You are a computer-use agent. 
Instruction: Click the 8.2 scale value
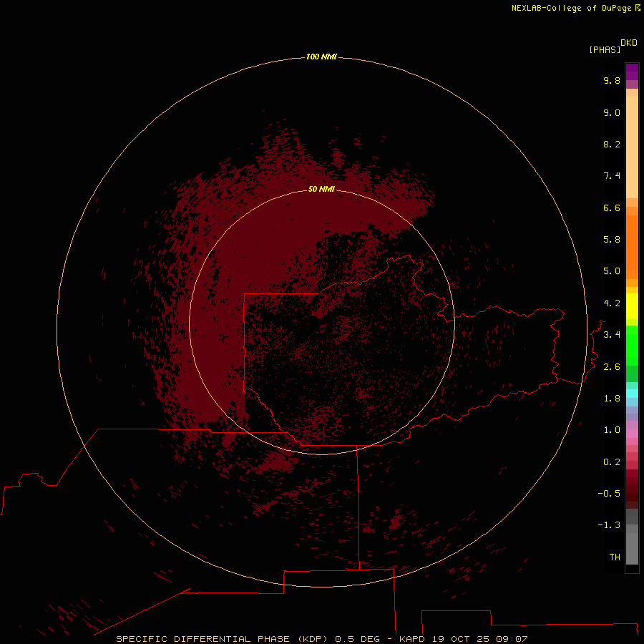click(x=612, y=144)
